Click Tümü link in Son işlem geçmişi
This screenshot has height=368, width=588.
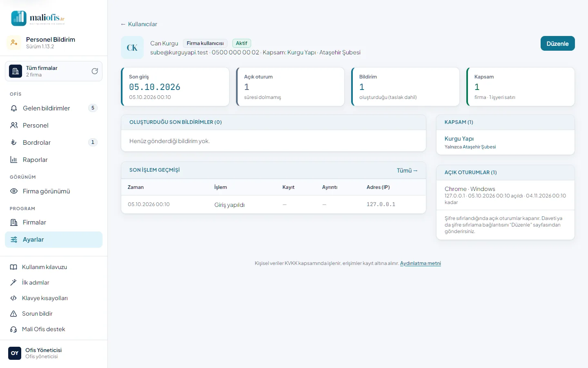tap(407, 171)
